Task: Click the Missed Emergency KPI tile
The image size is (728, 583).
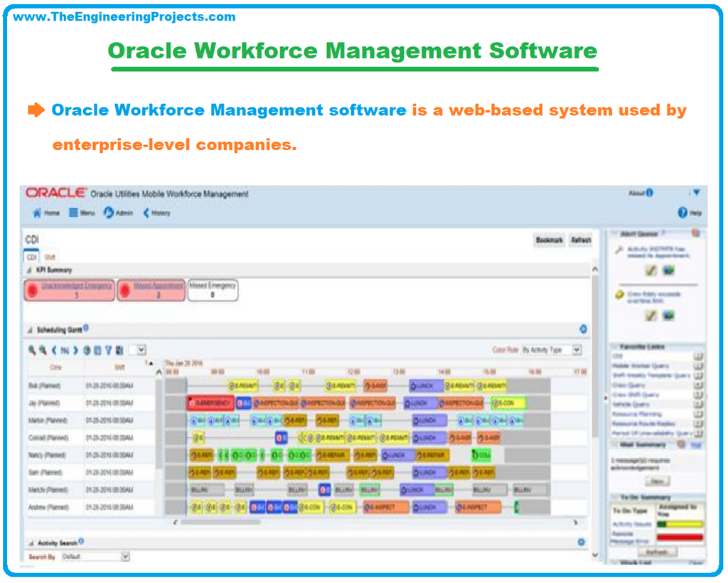Action: coord(212,291)
